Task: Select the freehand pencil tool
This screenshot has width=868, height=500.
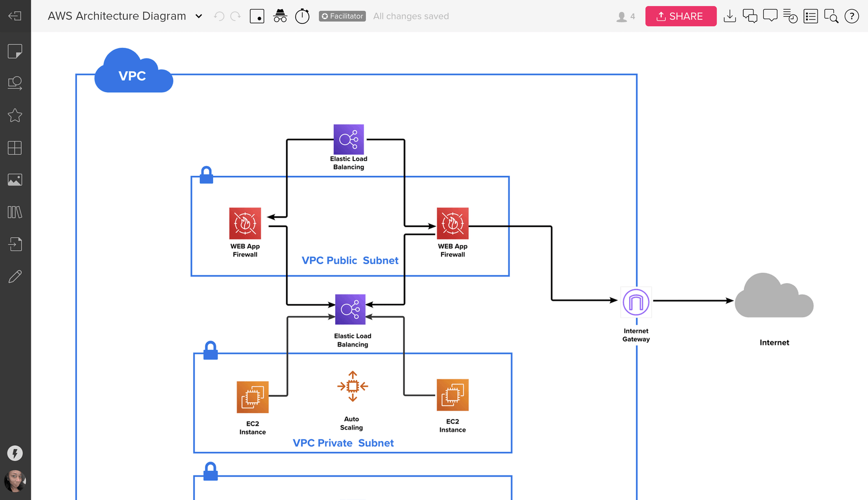Action: coord(15,276)
